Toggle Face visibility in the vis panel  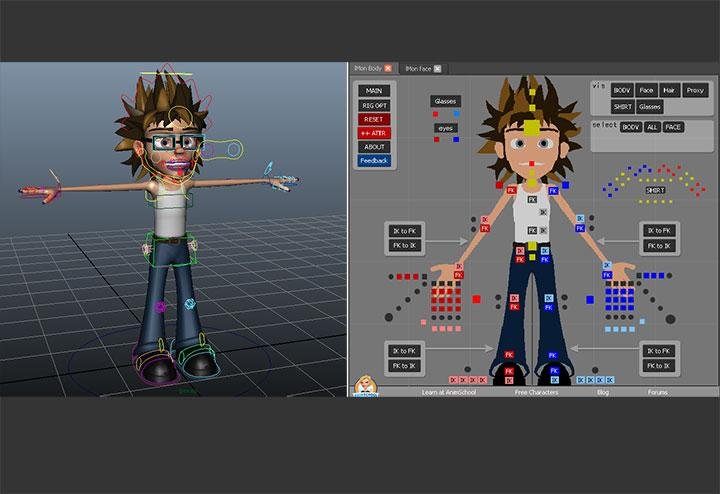(x=646, y=90)
